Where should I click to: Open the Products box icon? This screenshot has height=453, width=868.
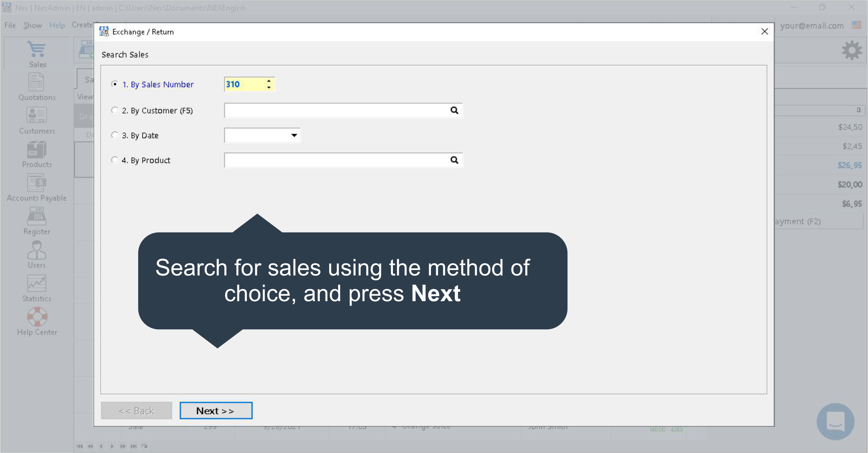(x=36, y=150)
